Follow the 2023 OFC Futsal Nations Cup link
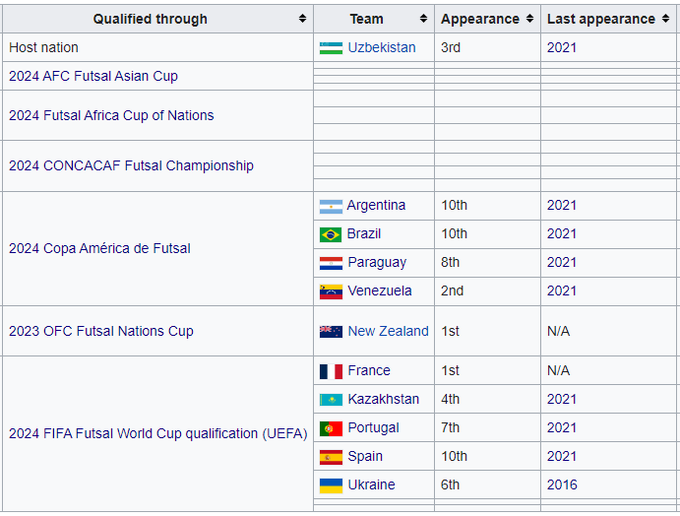 pos(101,331)
